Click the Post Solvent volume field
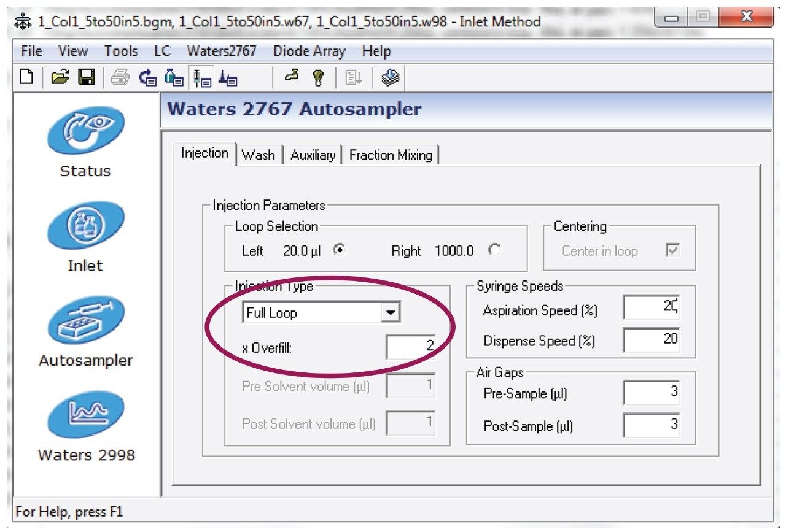This screenshot has height=532, width=786. 411,423
